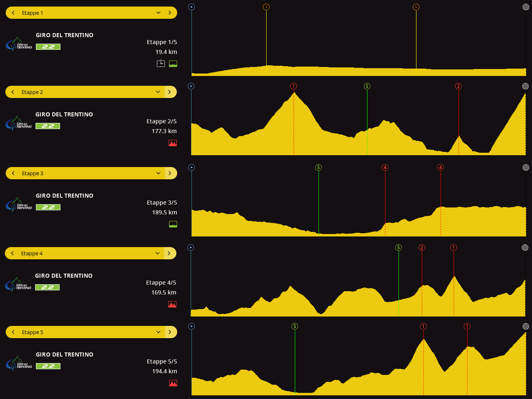Click second time check marker on Etappe 1 profile
Image resolution: width=532 pixels, height=399 pixels.
416,7
